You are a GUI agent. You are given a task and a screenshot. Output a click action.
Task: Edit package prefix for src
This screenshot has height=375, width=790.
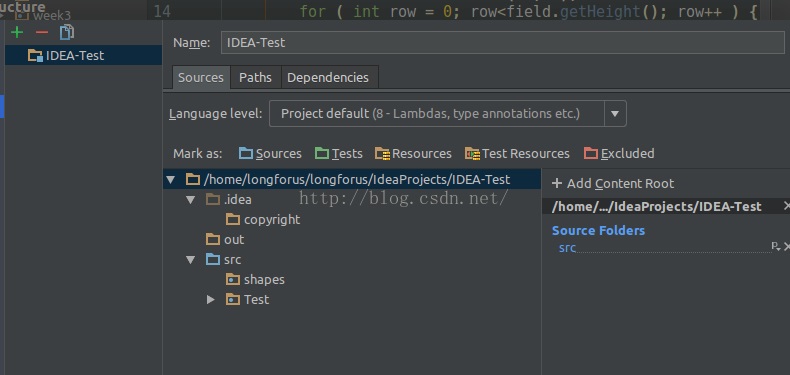pos(776,246)
